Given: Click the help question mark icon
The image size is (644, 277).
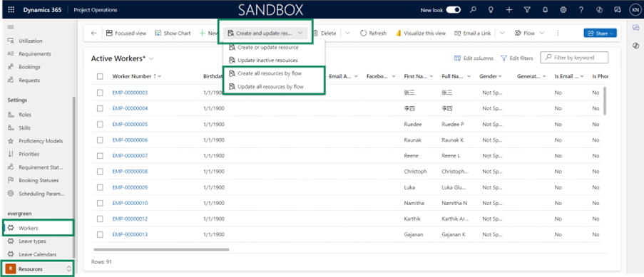Looking at the screenshot, I should (x=581, y=10).
